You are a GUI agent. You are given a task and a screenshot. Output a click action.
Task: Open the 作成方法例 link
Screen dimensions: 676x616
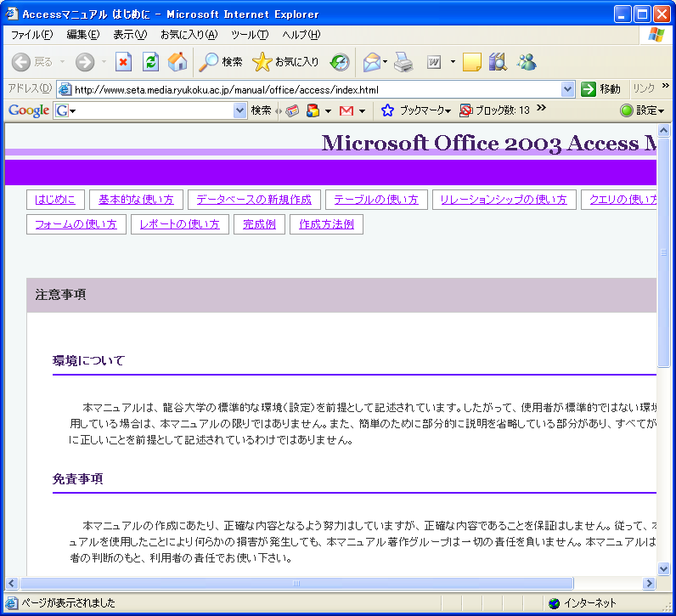point(326,224)
